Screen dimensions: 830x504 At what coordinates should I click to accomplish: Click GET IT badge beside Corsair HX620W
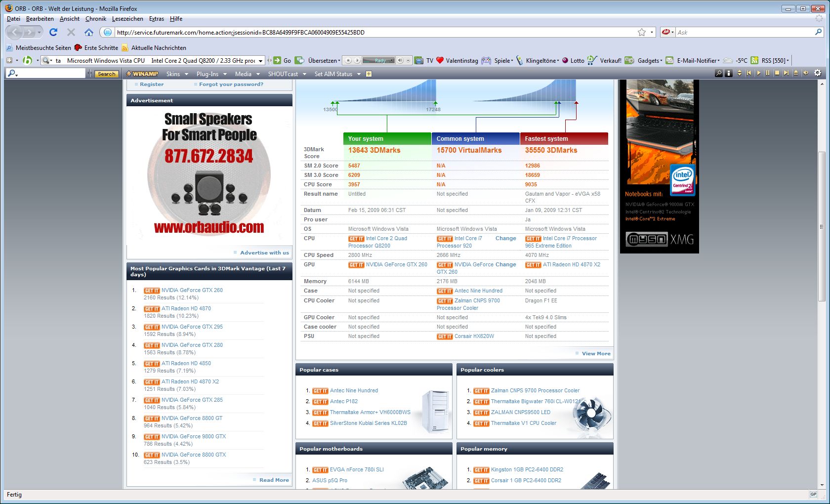coord(445,336)
